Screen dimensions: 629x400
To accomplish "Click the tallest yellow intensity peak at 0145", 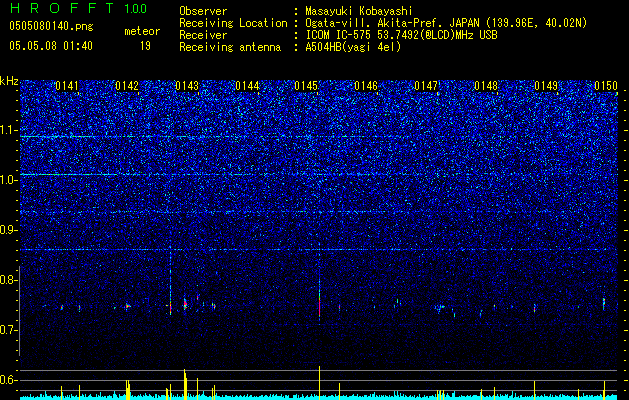I will coord(320,382).
